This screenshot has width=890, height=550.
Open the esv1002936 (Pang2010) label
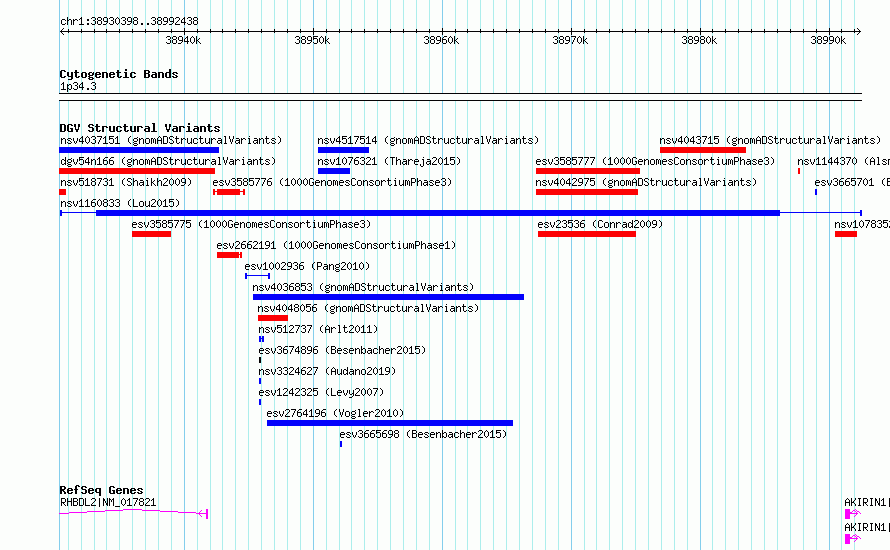tap(307, 266)
